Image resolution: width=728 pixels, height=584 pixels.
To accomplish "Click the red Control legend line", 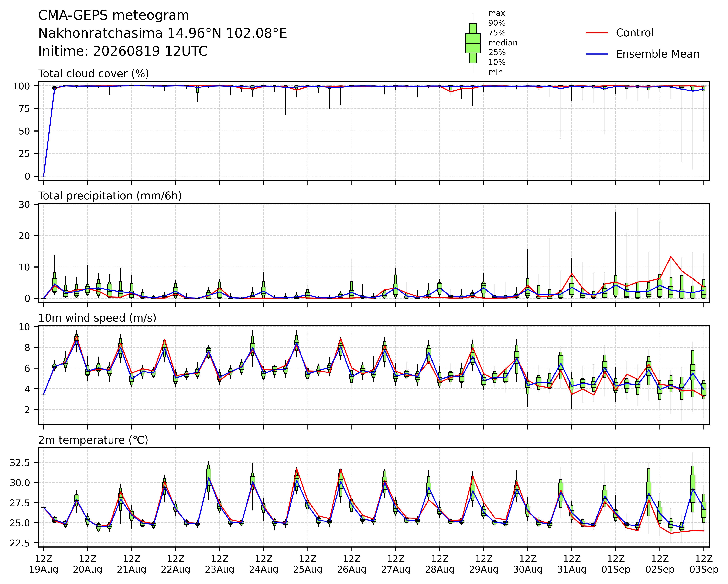I will point(597,33).
